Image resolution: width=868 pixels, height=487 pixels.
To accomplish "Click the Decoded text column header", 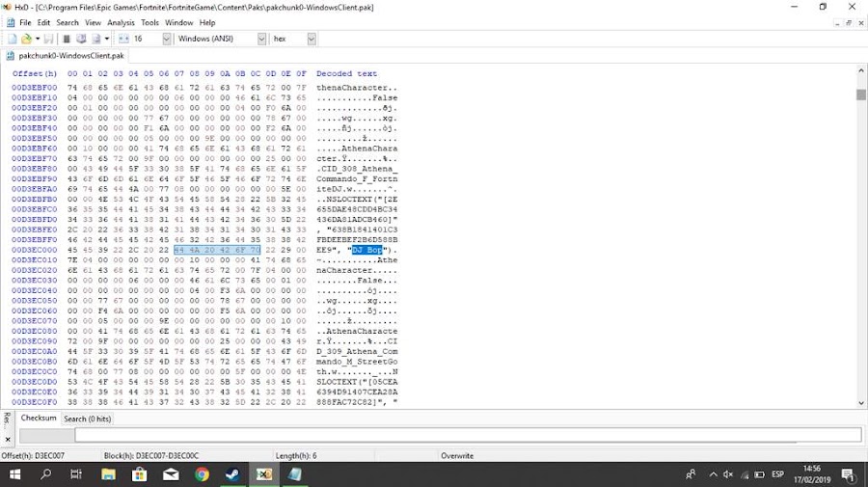I will [346, 73].
